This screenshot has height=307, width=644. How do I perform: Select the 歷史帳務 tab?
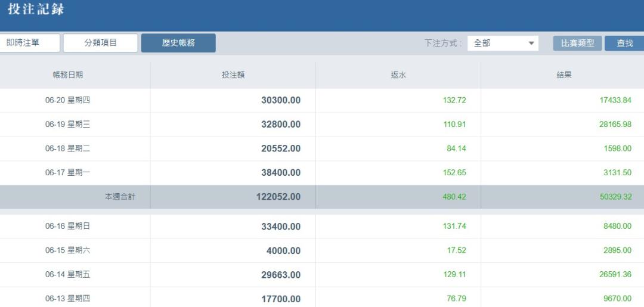tap(178, 43)
